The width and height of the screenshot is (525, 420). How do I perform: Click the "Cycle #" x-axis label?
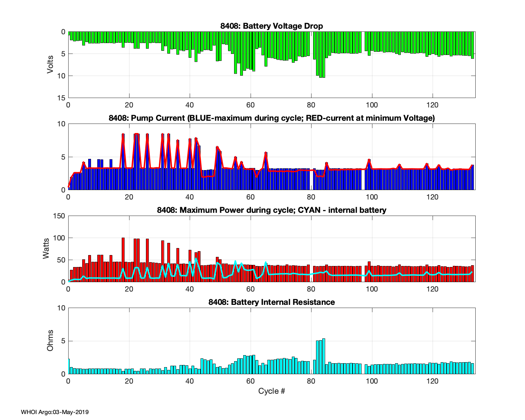pyautogui.click(x=272, y=391)
